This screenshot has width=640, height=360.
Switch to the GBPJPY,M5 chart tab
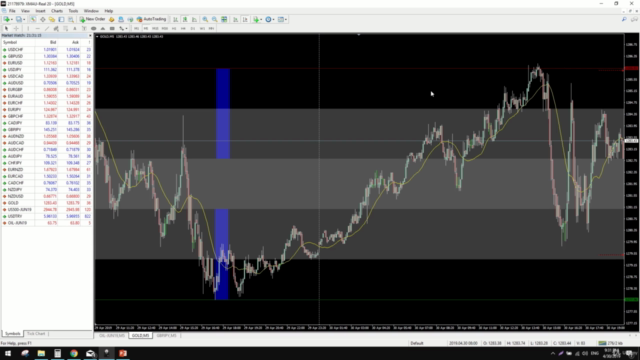click(166, 336)
